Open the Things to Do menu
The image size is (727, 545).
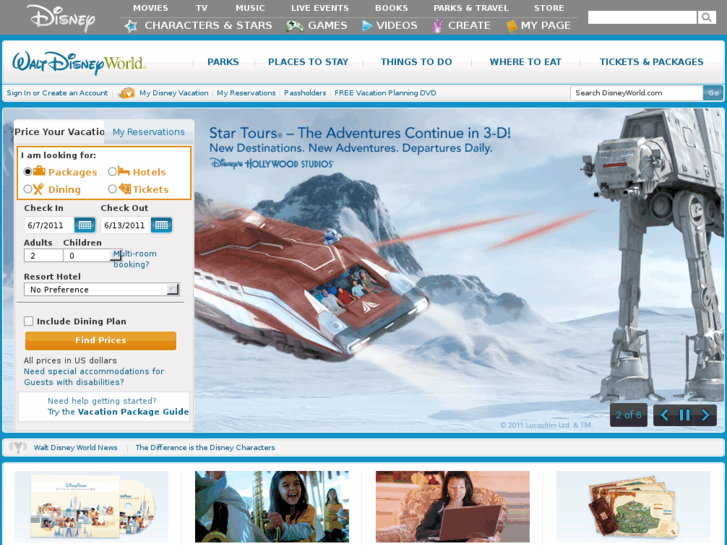416,62
